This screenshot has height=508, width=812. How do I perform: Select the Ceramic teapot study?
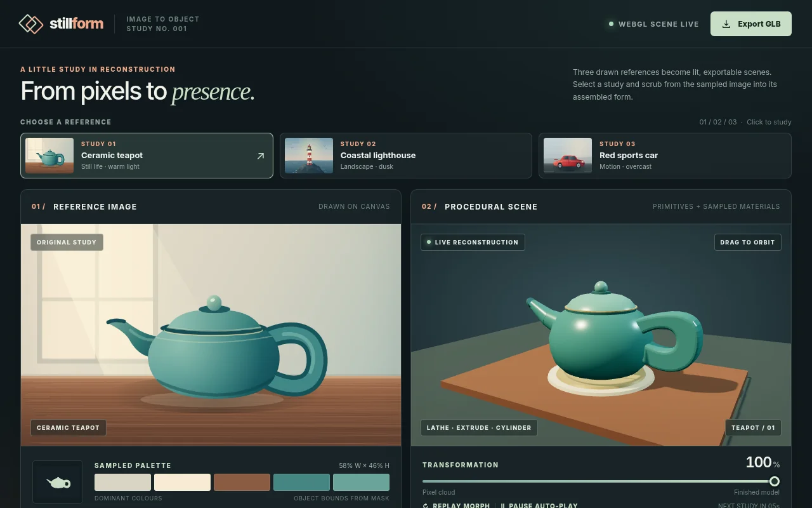pos(147,156)
